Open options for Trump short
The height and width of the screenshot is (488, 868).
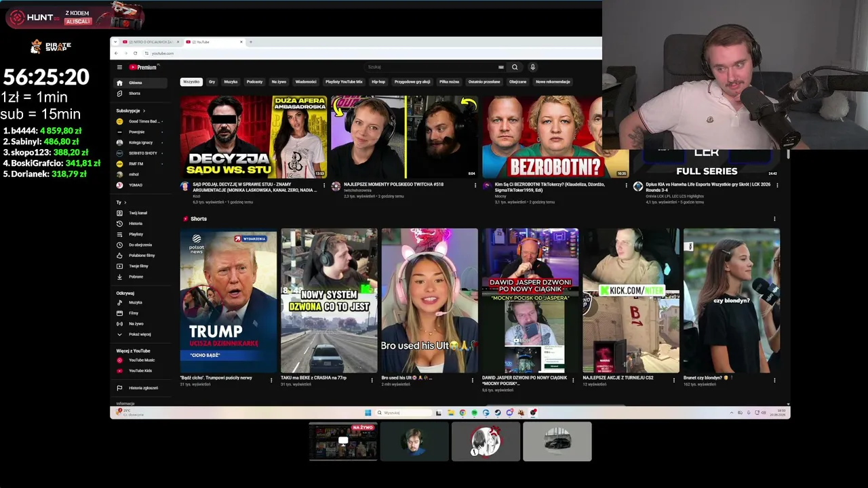271,380
